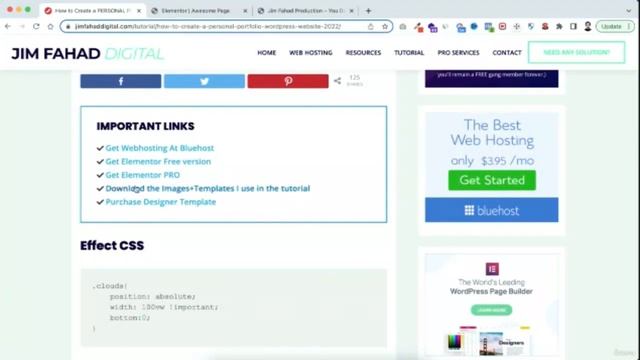
Task: Open Get Elementor PRO link
Action: pyautogui.click(x=142, y=175)
